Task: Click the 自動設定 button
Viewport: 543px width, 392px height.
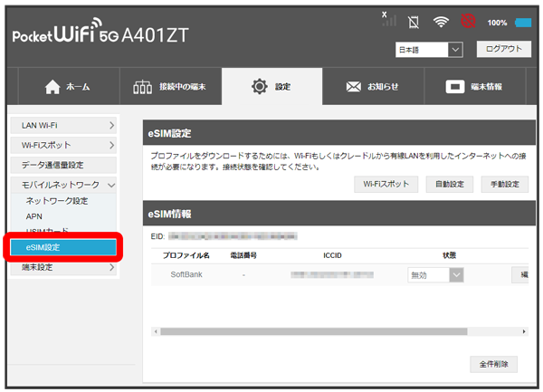Action: point(448,184)
